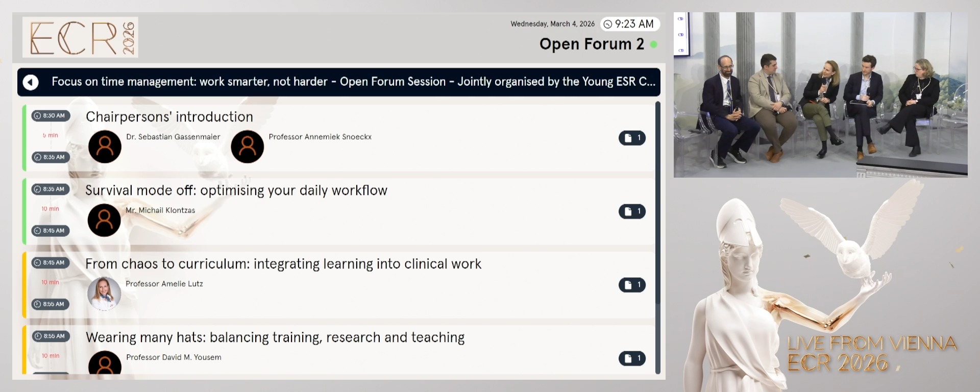Click avatar icon for Dr. Sebastian Gassenmaier
980x392 pixels.
105,146
